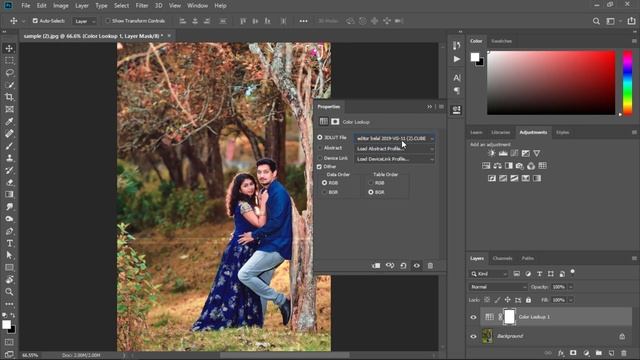Select the 3DLUT File radio button

320,138
